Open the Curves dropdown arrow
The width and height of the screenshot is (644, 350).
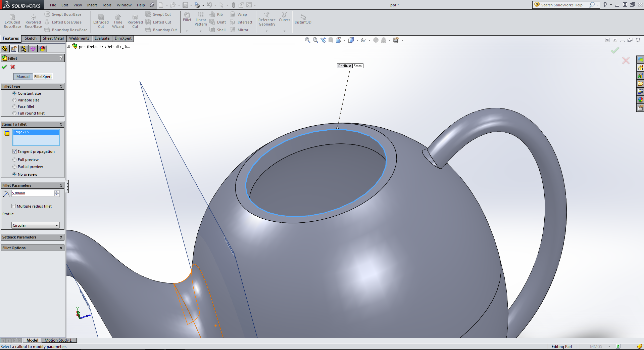(x=284, y=31)
